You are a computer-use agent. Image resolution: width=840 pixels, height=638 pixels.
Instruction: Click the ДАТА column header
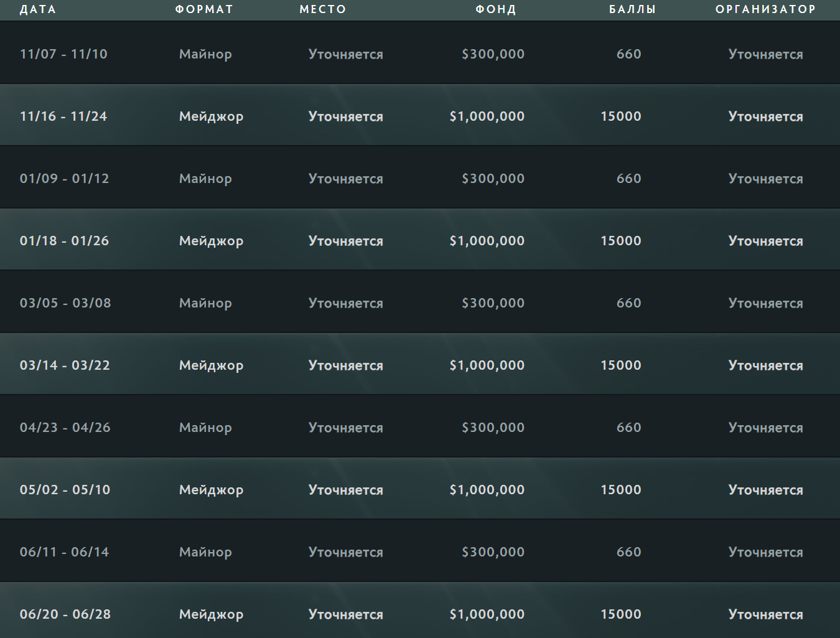(x=38, y=9)
